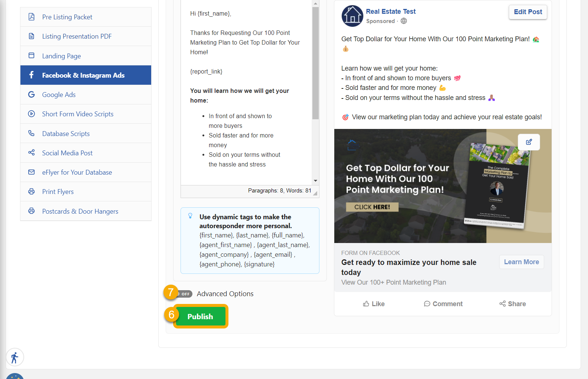Viewport: 588px width, 379px height.
Task: Click the edit image pencil icon on ad
Action: tap(529, 142)
